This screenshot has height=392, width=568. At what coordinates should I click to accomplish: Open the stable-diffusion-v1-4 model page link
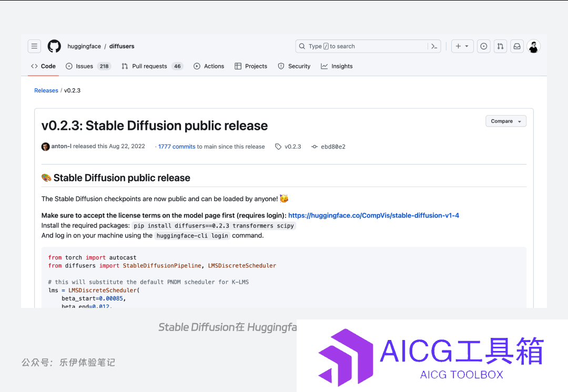373,215
